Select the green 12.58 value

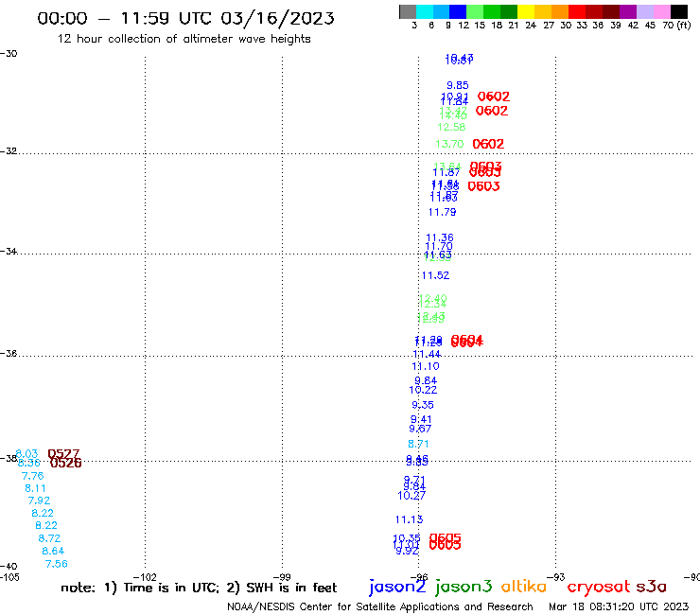[x=451, y=128]
